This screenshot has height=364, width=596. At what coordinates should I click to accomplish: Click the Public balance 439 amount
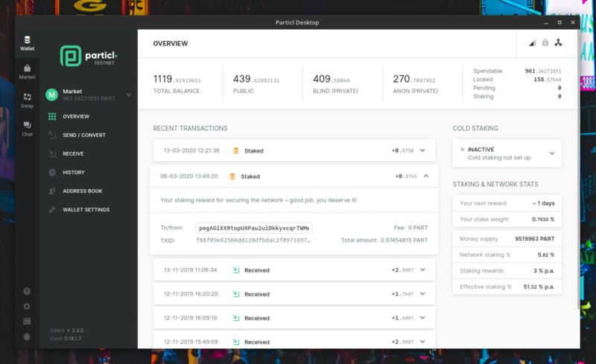(256, 80)
